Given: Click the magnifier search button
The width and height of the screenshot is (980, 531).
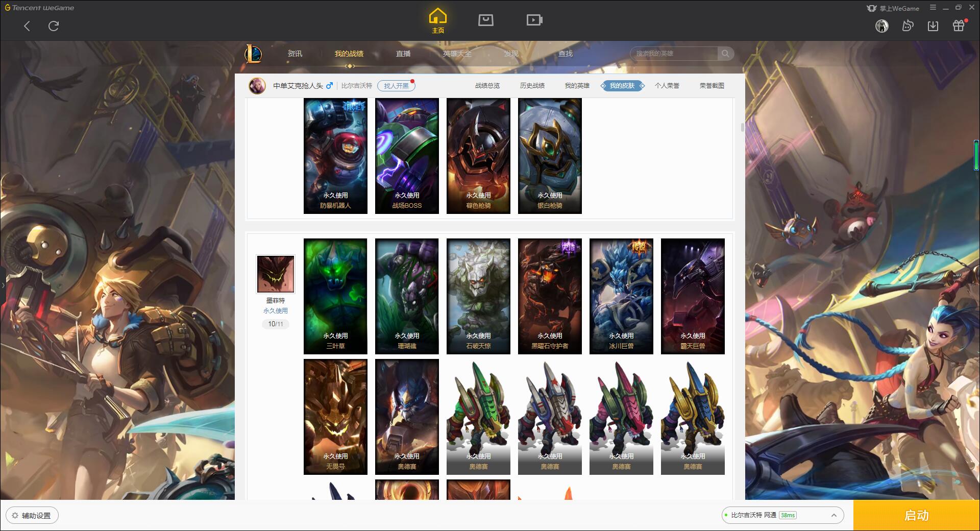Looking at the screenshot, I should pyautogui.click(x=725, y=54).
